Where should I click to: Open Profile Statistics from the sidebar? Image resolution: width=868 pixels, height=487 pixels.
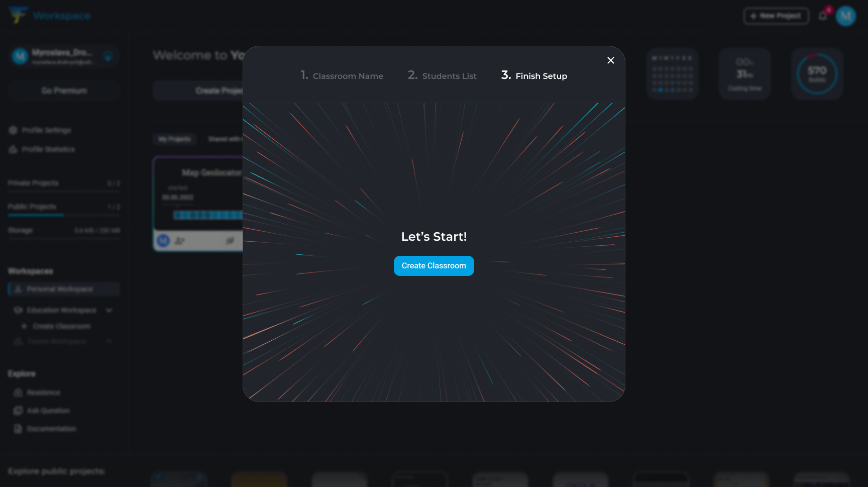(x=48, y=149)
